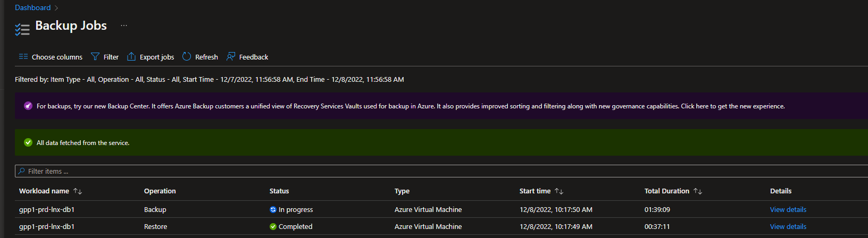Click the Completed status text
The width and height of the screenshot is (868, 238).
click(x=296, y=226)
